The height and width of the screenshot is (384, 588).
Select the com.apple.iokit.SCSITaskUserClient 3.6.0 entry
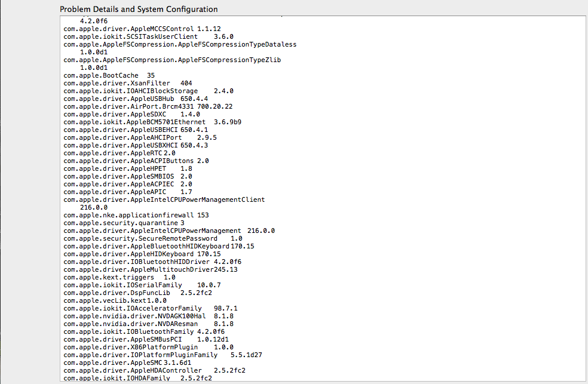[149, 36]
